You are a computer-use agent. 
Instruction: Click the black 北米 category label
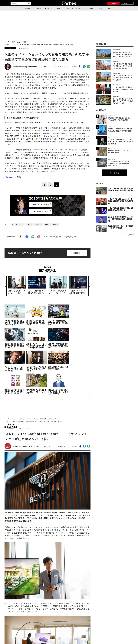(x=10, y=48)
